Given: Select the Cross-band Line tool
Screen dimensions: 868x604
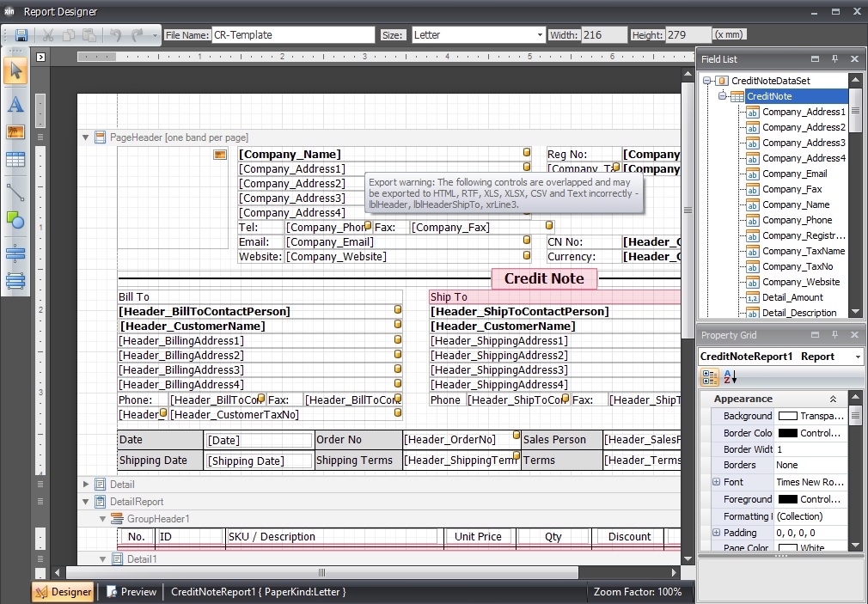Looking at the screenshot, I should (x=15, y=281).
